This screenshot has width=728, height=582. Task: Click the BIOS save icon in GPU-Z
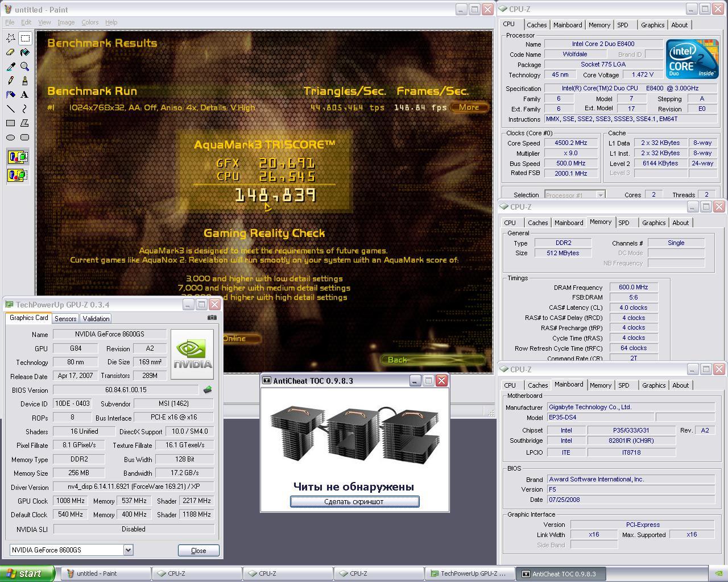(208, 390)
